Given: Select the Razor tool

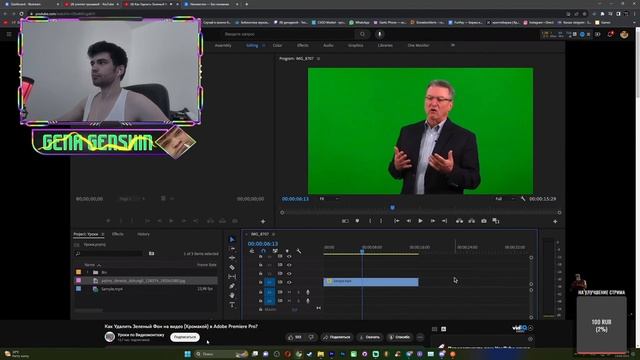Looking at the screenshot, I should (x=232, y=268).
